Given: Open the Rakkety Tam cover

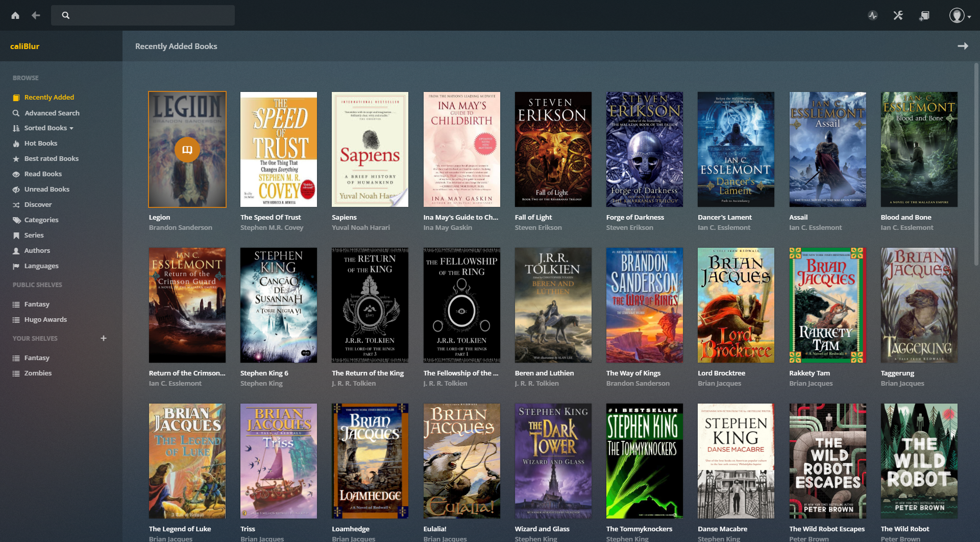Looking at the screenshot, I should (827, 305).
